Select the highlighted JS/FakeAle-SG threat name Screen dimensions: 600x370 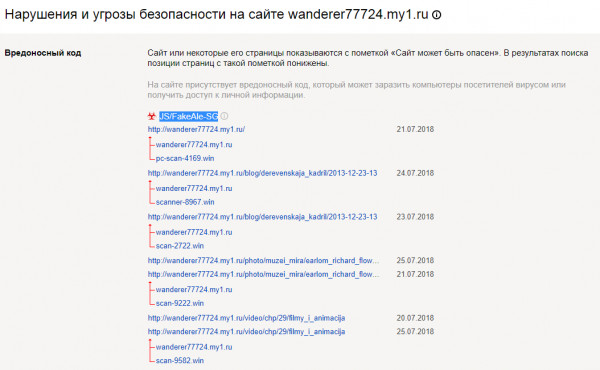coord(189,116)
